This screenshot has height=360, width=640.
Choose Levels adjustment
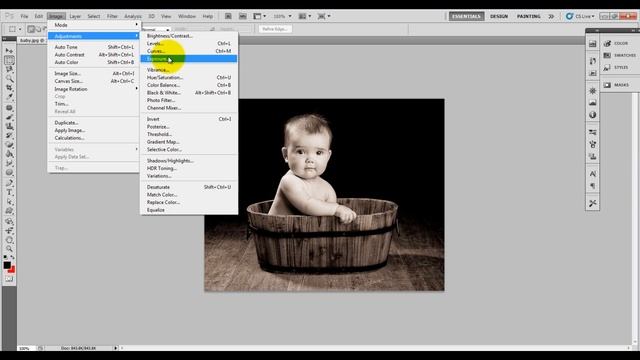point(189,43)
